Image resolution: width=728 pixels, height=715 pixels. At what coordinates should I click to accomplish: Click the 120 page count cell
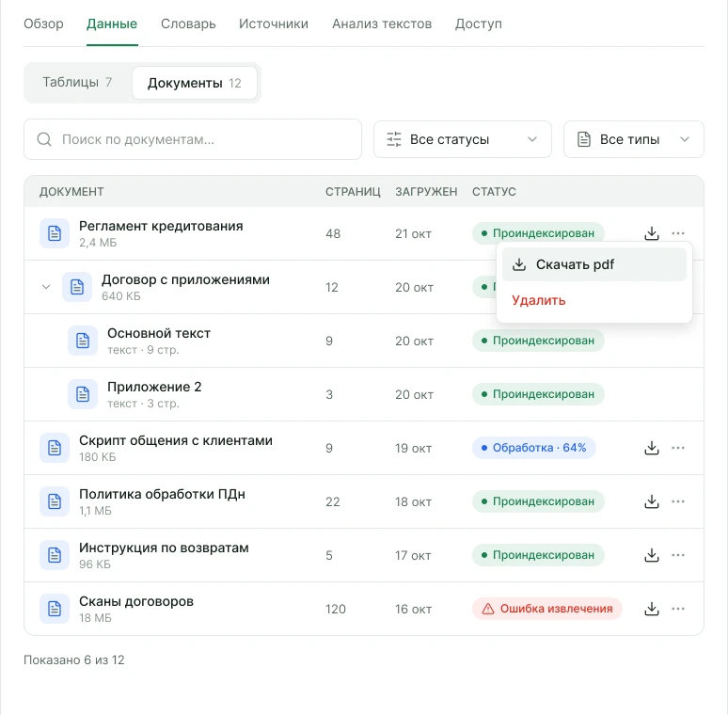click(x=336, y=609)
